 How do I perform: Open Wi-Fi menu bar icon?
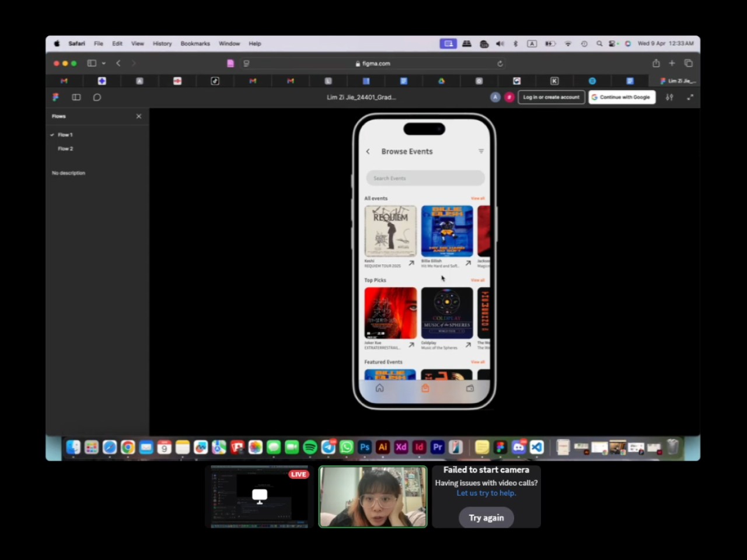coord(568,44)
